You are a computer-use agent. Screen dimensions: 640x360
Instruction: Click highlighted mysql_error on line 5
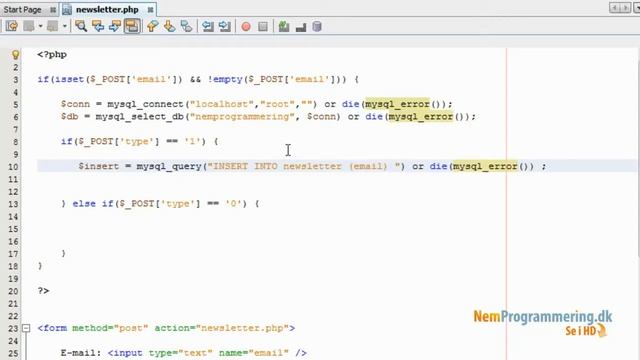(397, 104)
